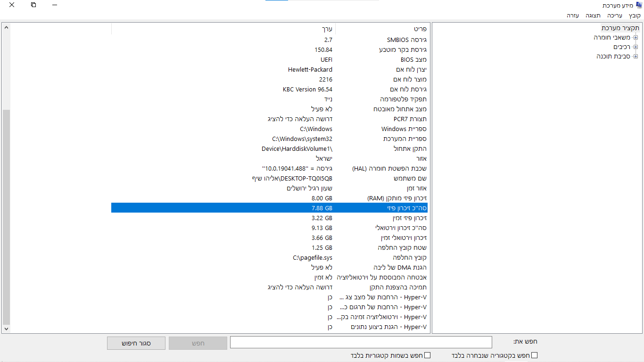
Task: Click the חפש את search input field
Action: click(361, 342)
